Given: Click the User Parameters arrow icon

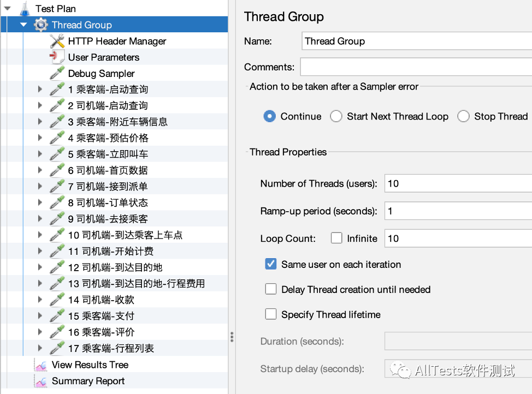Looking at the screenshot, I should (57, 57).
